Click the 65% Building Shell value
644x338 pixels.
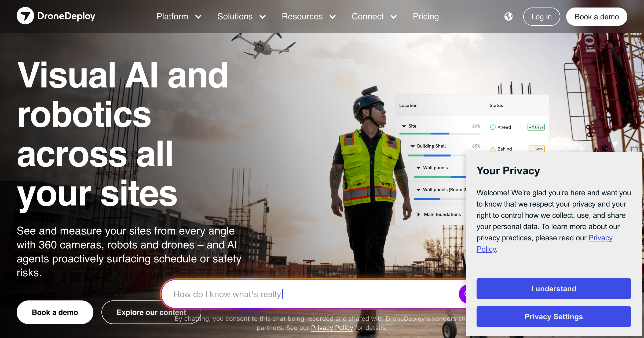click(476, 146)
